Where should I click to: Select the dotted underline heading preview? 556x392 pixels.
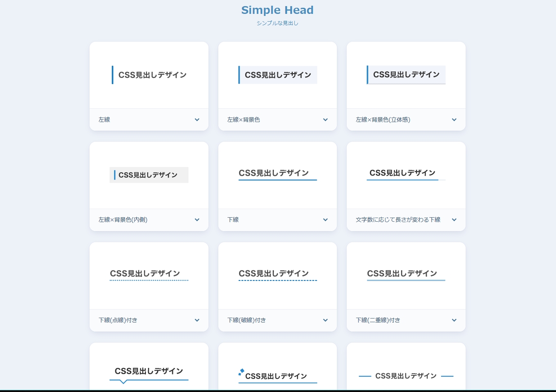(149, 274)
